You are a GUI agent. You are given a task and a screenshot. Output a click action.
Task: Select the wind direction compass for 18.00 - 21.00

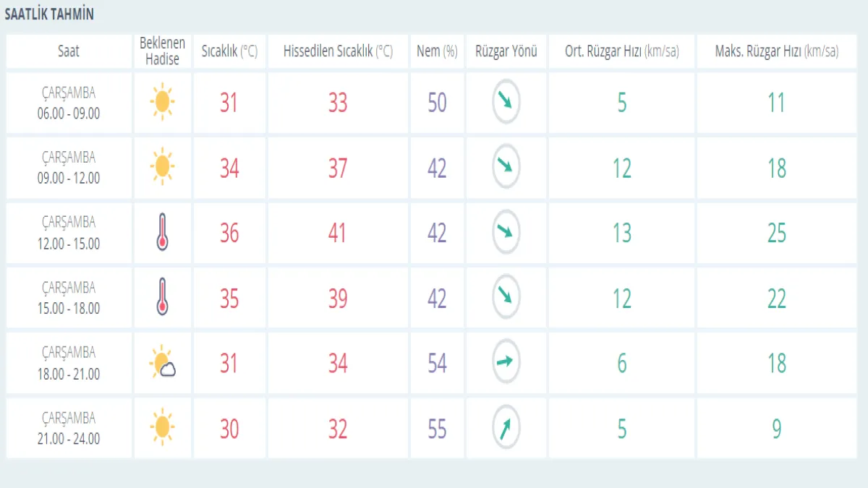point(506,363)
